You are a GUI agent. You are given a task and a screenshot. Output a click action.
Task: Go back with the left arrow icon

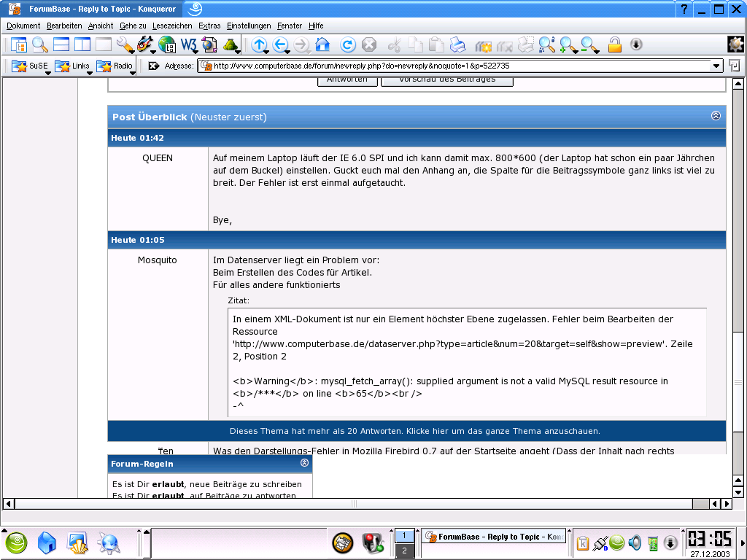279,44
